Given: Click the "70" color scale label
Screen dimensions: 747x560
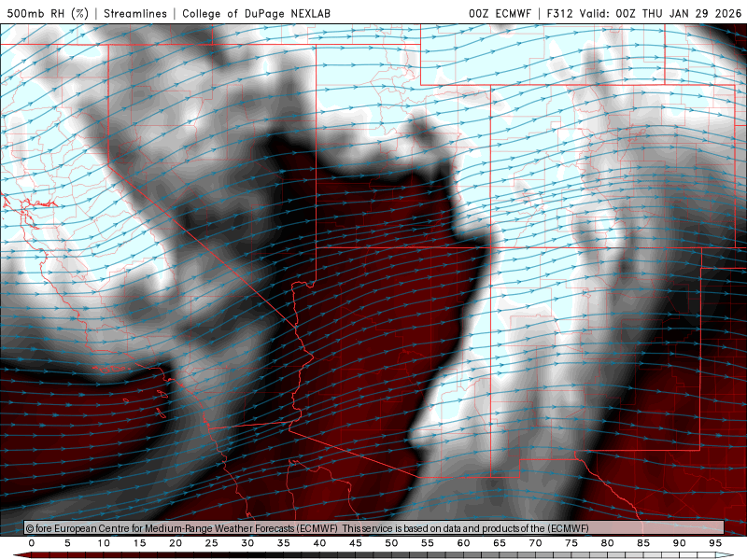Looking at the screenshot, I should point(535,543).
